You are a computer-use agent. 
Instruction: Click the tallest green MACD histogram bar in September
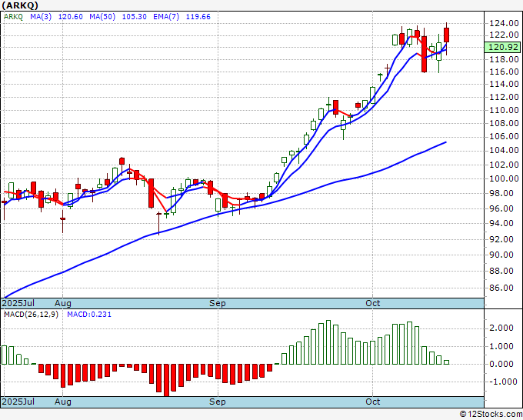328,342
